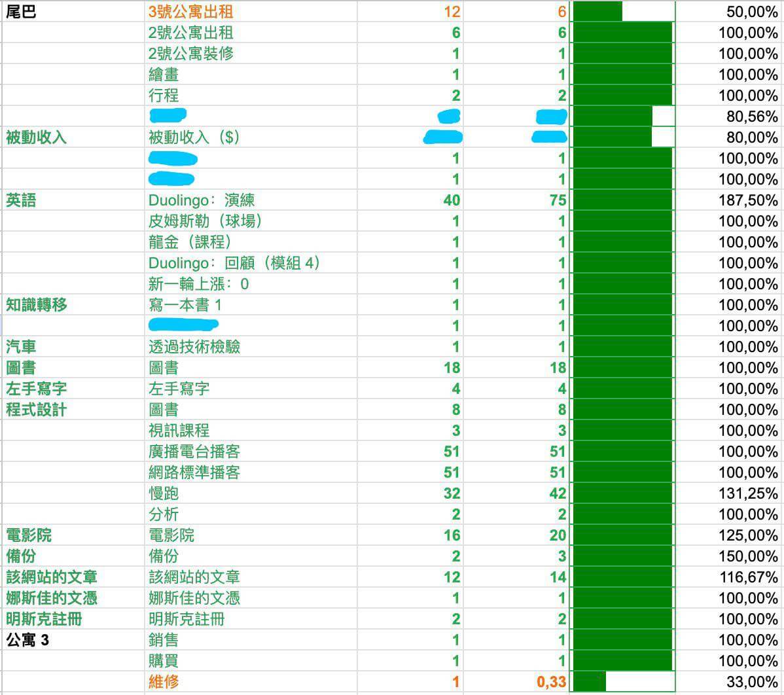Select the 透過技術檢驗 cell
The width and height of the screenshot is (784, 695).
(x=251, y=346)
